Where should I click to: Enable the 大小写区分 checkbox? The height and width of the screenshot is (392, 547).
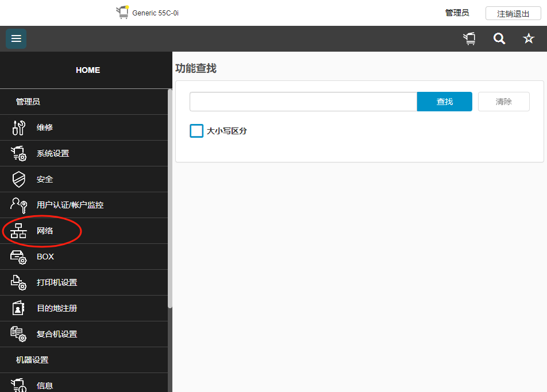197,131
